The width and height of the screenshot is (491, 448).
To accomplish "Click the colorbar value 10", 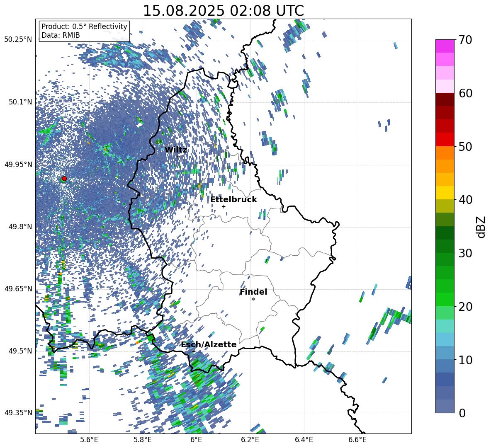I will pyautogui.click(x=465, y=360).
